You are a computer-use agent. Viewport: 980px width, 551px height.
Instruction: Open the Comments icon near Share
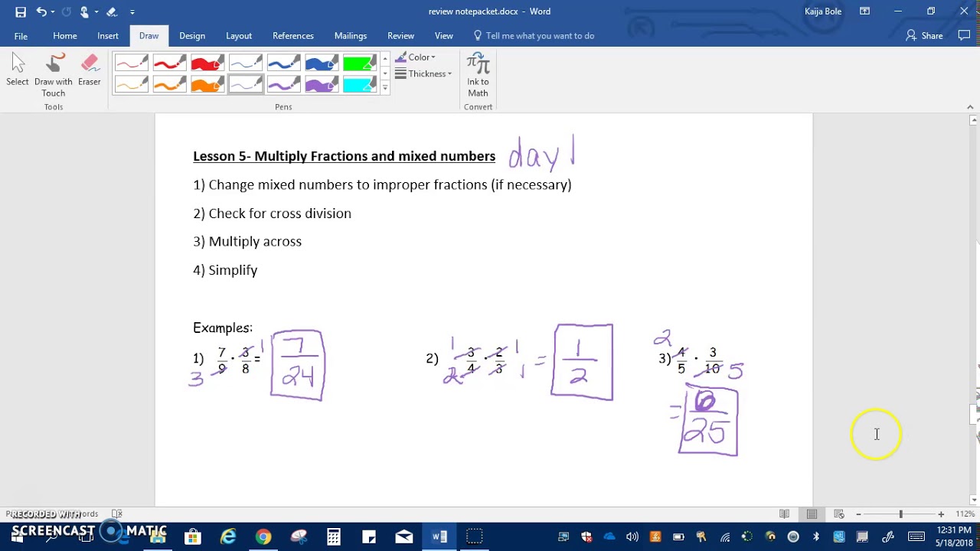pyautogui.click(x=964, y=35)
